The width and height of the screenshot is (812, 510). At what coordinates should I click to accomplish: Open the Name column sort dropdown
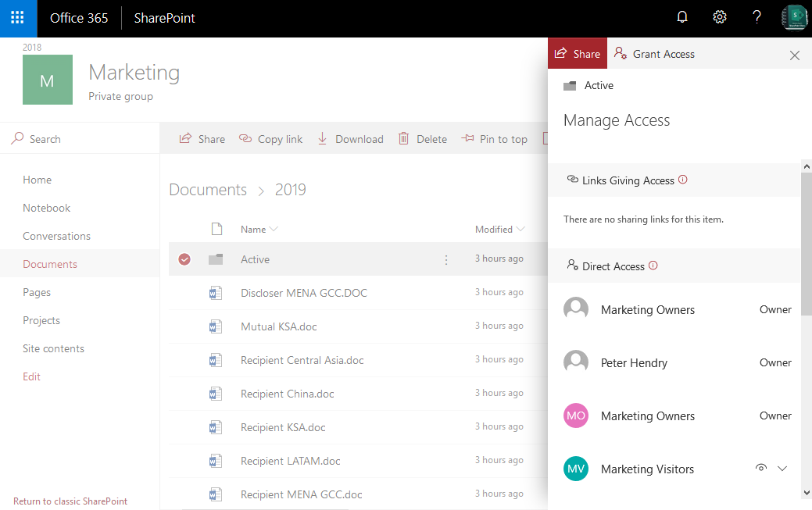pyautogui.click(x=274, y=229)
